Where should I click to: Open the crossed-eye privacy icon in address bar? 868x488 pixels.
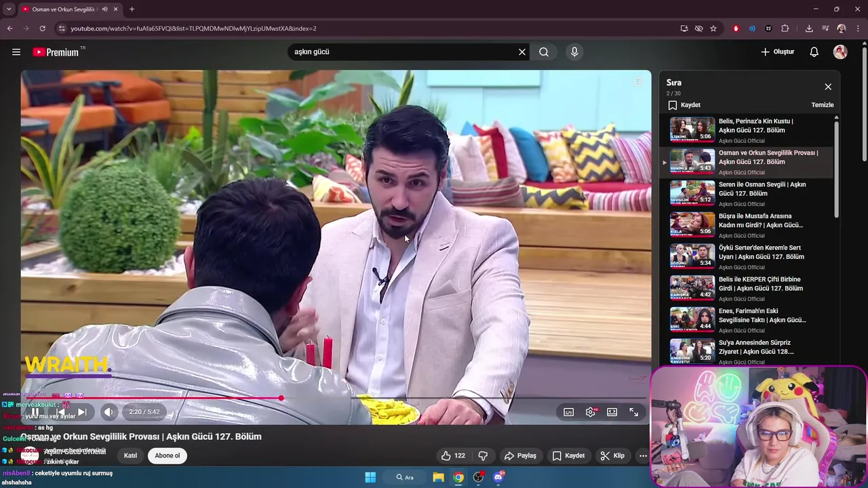698,28
